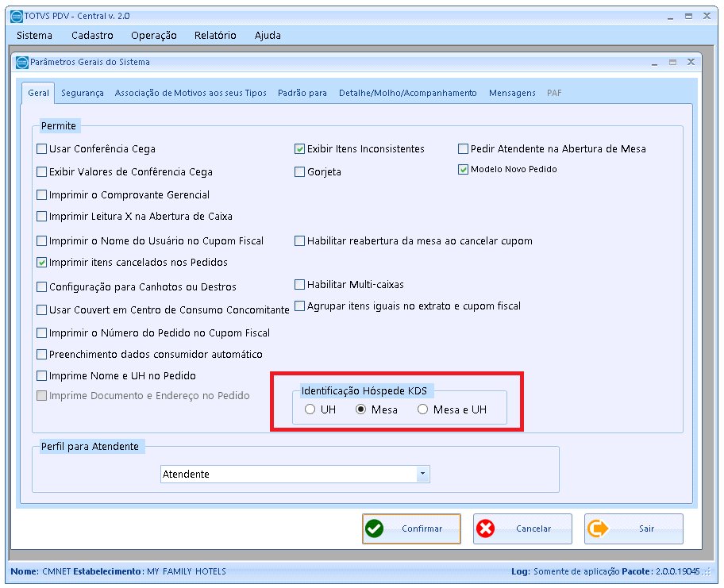Select the UH radio option
The height and width of the screenshot is (588, 724).
tap(310, 409)
